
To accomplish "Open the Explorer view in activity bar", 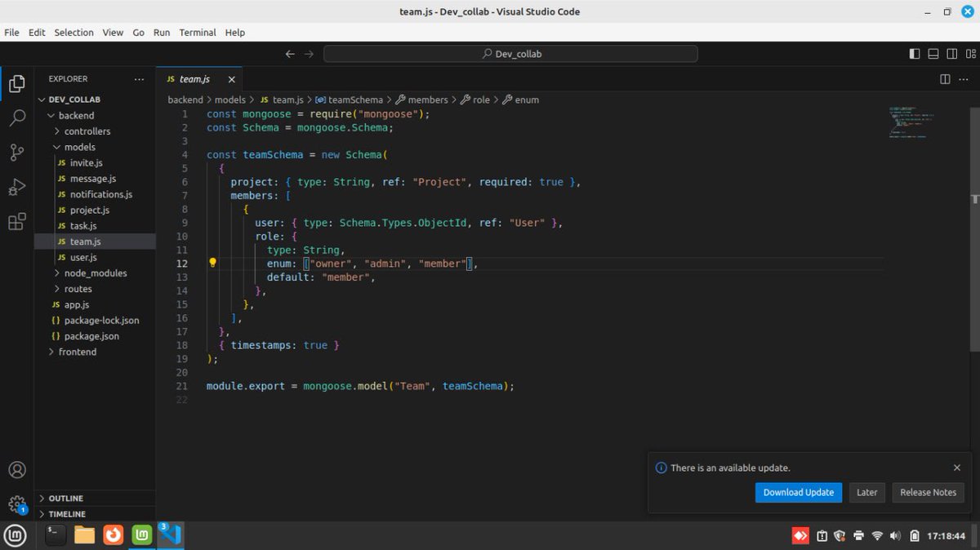I will click(16, 84).
